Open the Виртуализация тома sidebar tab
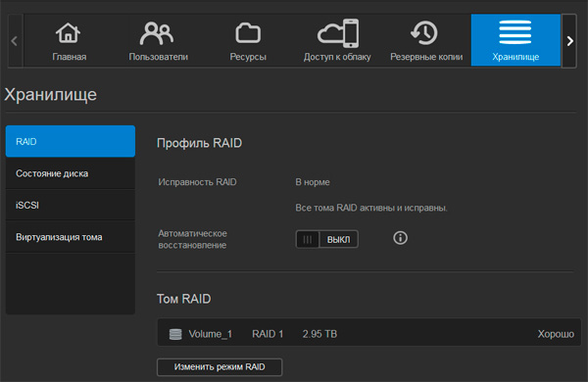 tap(71, 237)
